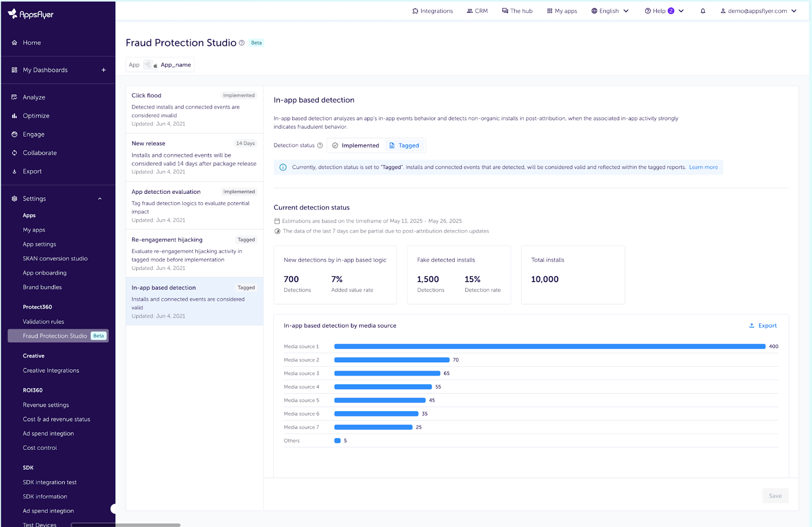812x527 pixels.
Task: Click the Media source 2 bar
Action: [392, 360]
